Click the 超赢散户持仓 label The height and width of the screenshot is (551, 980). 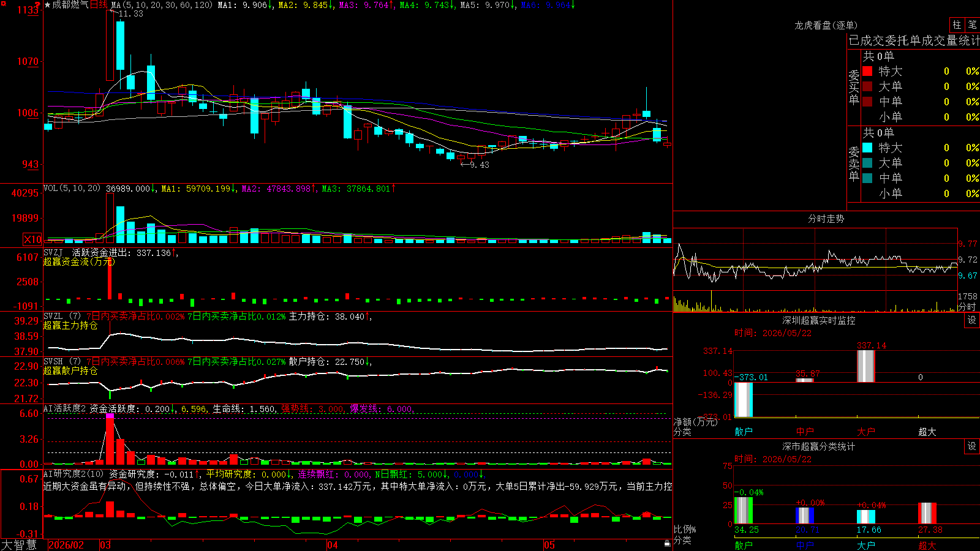[70, 370]
